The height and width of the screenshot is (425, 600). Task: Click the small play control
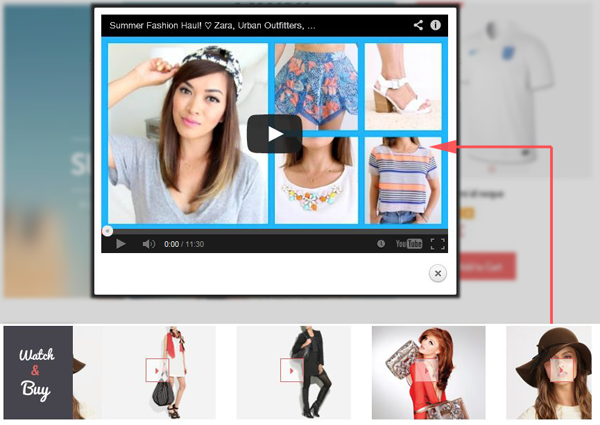(x=121, y=244)
